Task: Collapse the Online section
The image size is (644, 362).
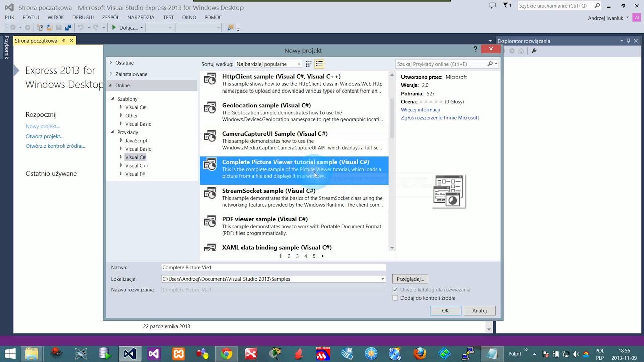Action: [110, 85]
